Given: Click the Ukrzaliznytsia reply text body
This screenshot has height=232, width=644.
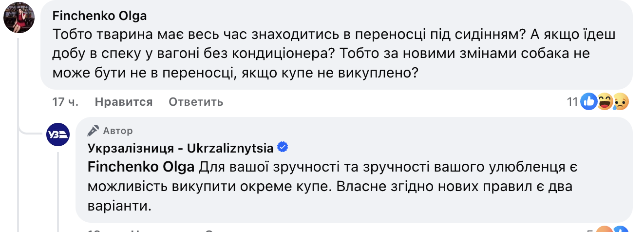Looking at the screenshot, I should (341, 187).
